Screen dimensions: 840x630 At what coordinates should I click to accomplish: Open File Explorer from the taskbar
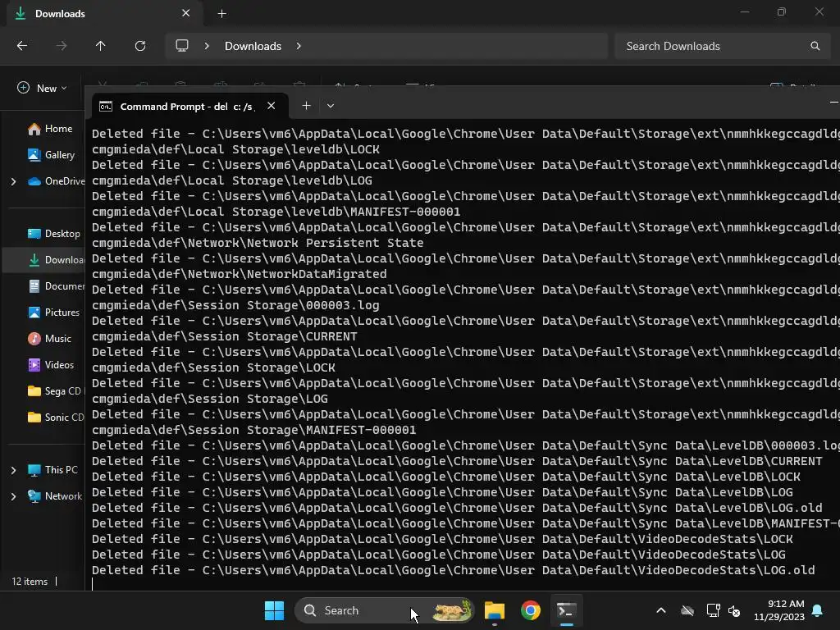(x=495, y=610)
